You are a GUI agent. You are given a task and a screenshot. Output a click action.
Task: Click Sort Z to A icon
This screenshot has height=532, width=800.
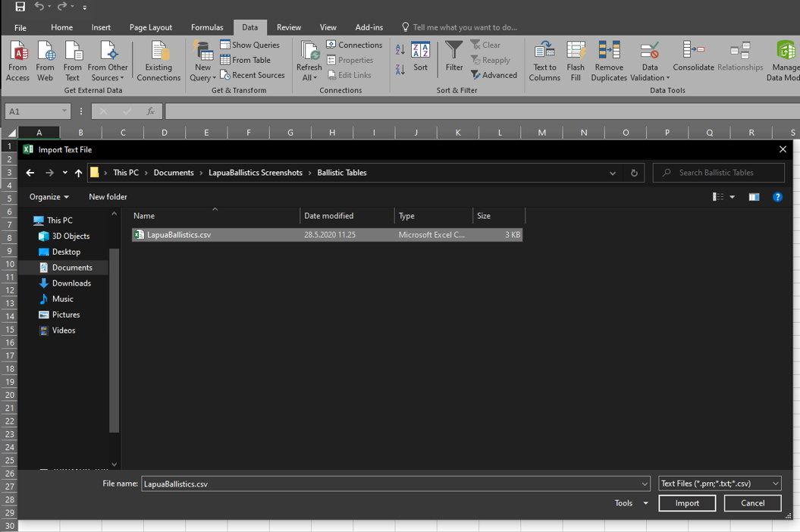pos(400,70)
